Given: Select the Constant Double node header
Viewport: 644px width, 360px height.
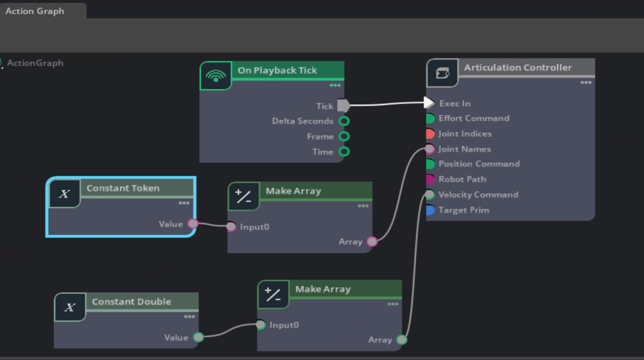Looking at the screenshot, I should click(142, 302).
